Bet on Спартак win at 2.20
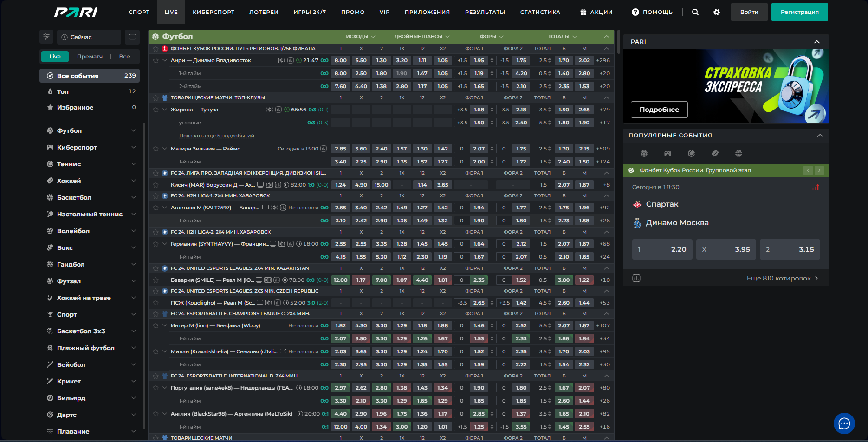This screenshot has height=442, width=868. pyautogui.click(x=662, y=249)
